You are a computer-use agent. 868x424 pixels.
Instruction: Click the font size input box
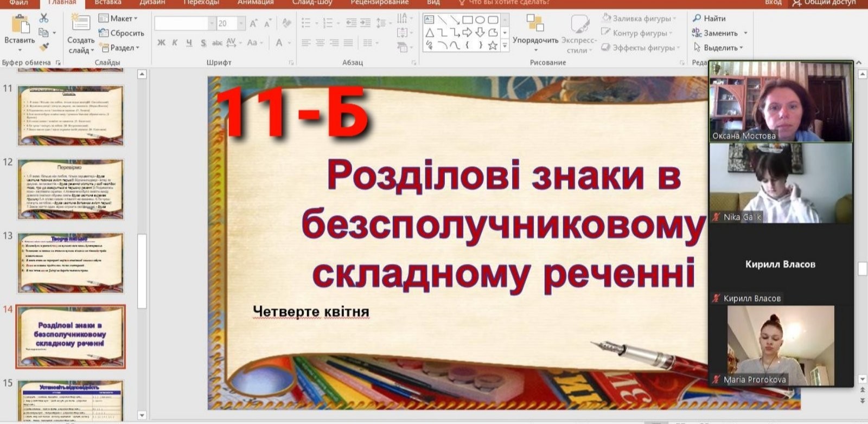coord(226,23)
